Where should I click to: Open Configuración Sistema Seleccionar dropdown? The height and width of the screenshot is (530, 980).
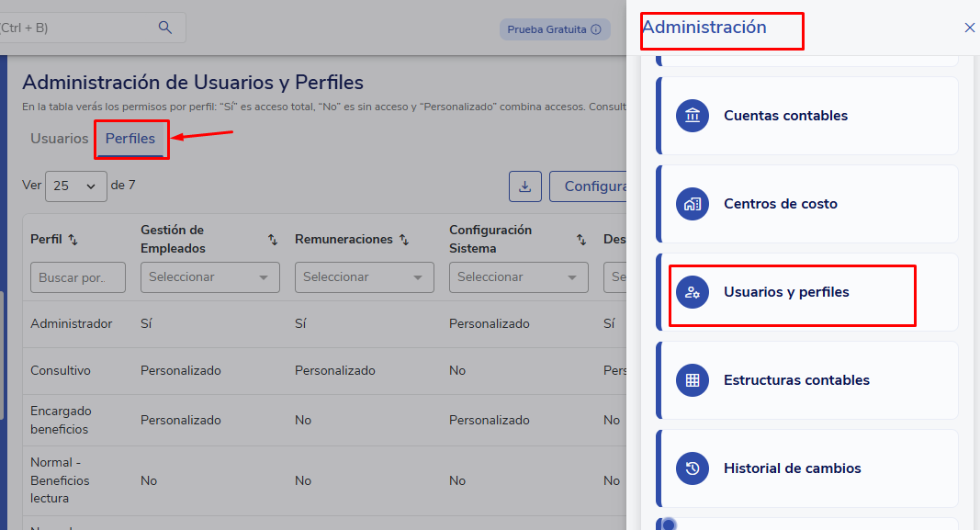519,276
